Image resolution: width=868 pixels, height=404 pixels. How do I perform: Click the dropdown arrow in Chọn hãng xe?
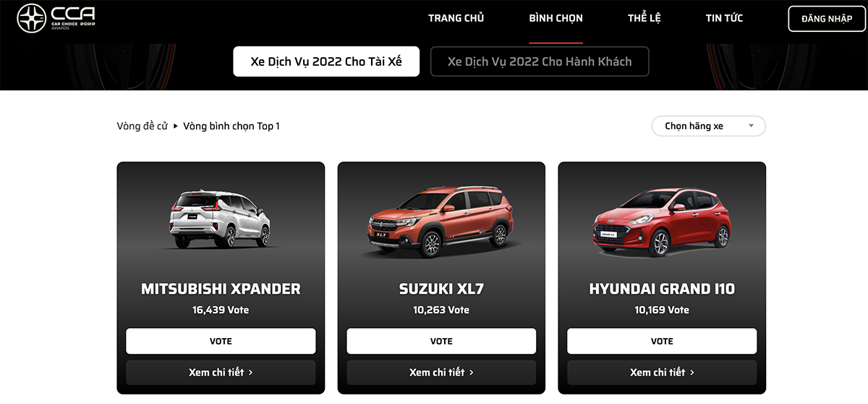(x=751, y=126)
